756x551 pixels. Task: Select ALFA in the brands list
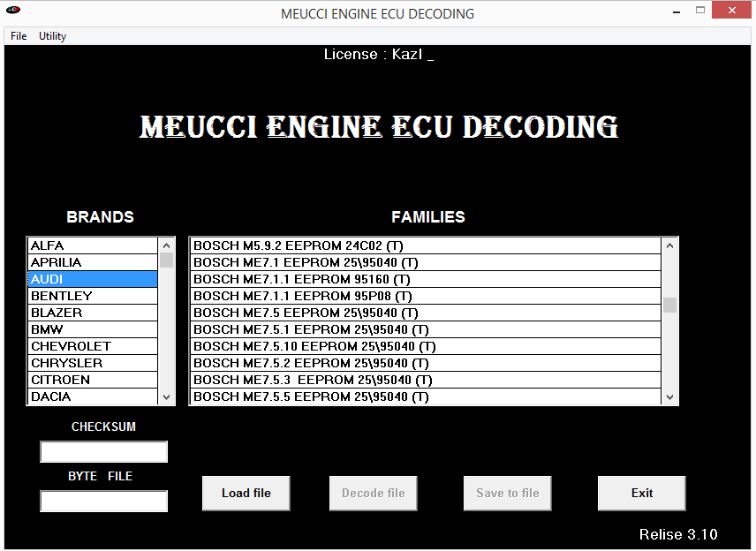(x=93, y=245)
